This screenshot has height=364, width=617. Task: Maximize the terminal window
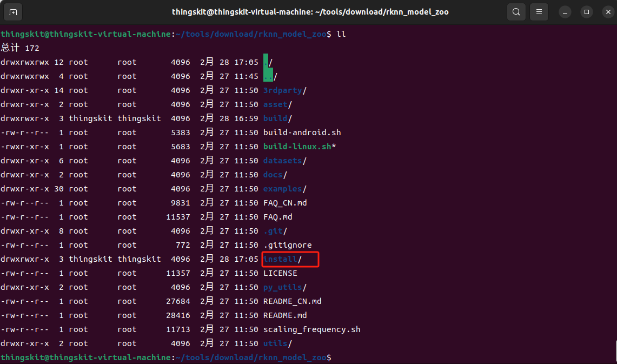586,12
